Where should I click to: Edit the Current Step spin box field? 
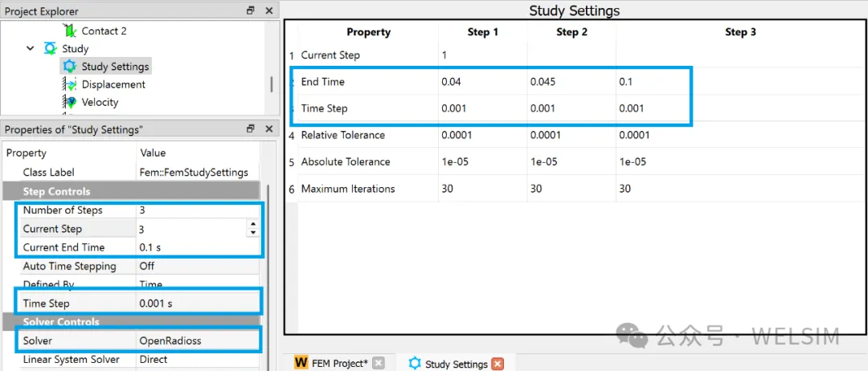[x=191, y=229]
